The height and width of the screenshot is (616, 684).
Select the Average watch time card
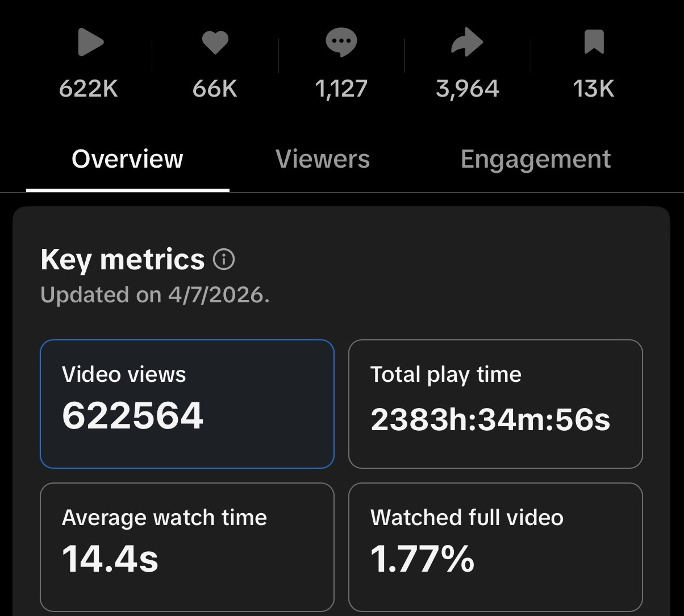[x=187, y=547]
